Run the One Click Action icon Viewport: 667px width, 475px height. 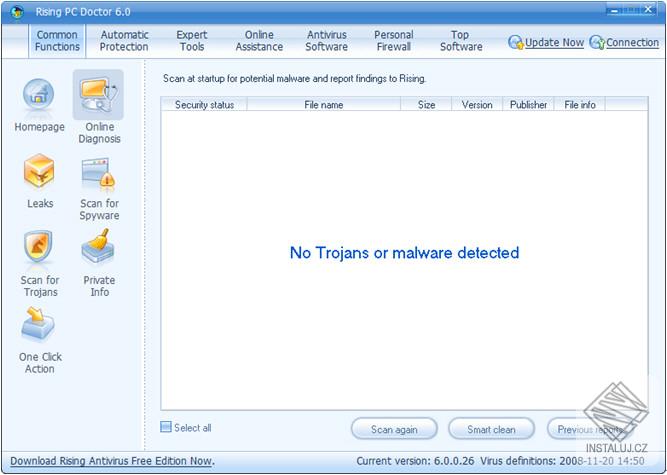[38, 324]
